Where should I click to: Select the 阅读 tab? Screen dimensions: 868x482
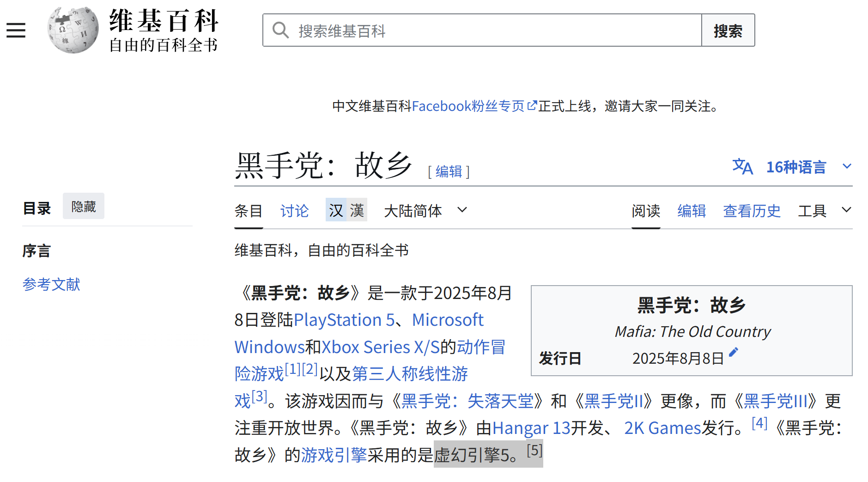(x=646, y=211)
